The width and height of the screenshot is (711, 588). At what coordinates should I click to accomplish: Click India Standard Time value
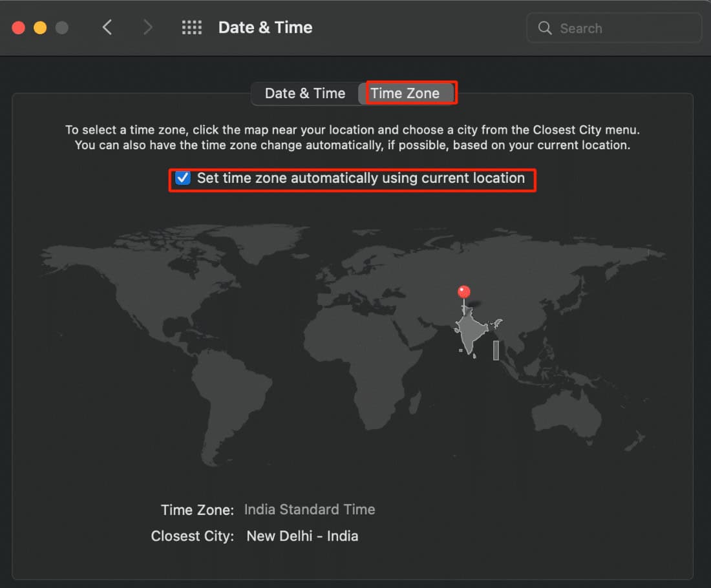pos(310,510)
